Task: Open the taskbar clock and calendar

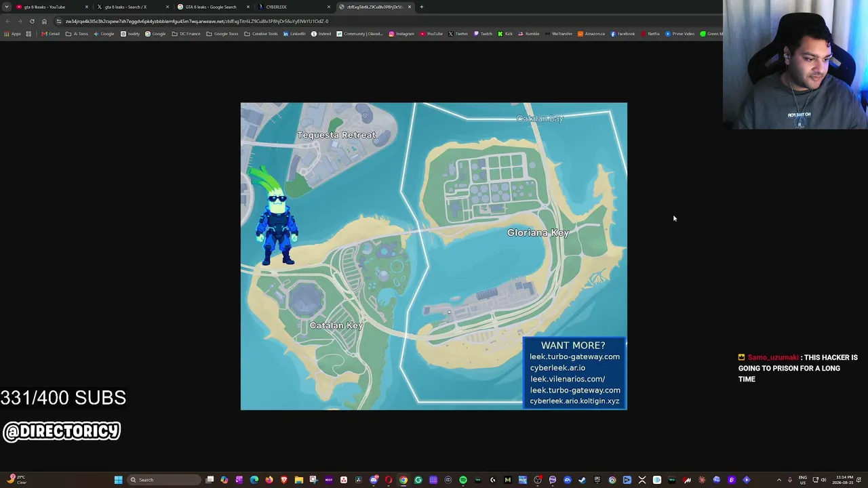Action: (844, 480)
